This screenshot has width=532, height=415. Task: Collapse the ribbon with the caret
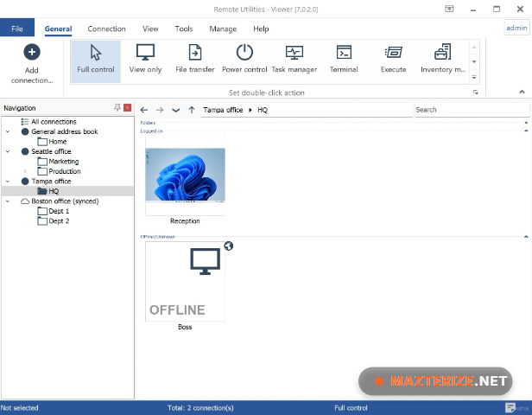coord(522,92)
